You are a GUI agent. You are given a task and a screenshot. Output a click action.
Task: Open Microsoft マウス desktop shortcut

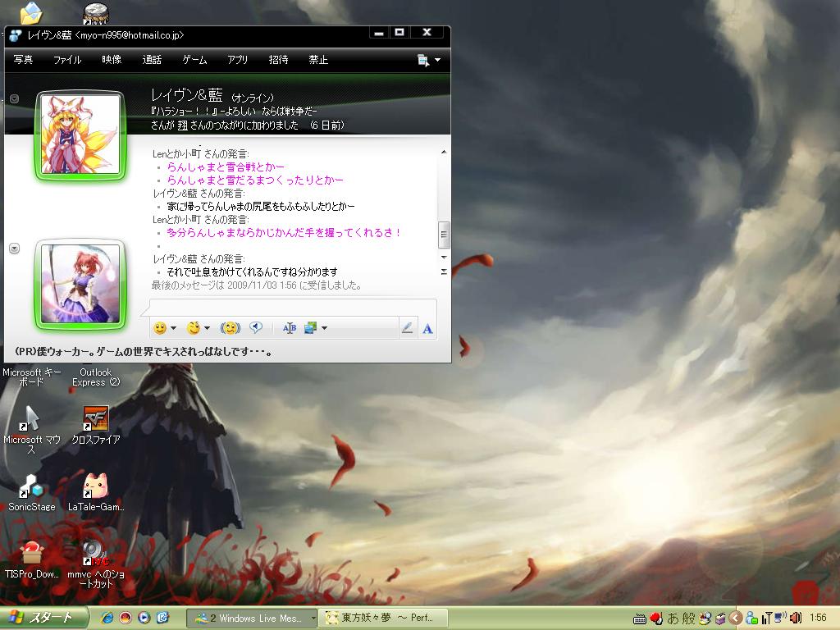coord(32,430)
